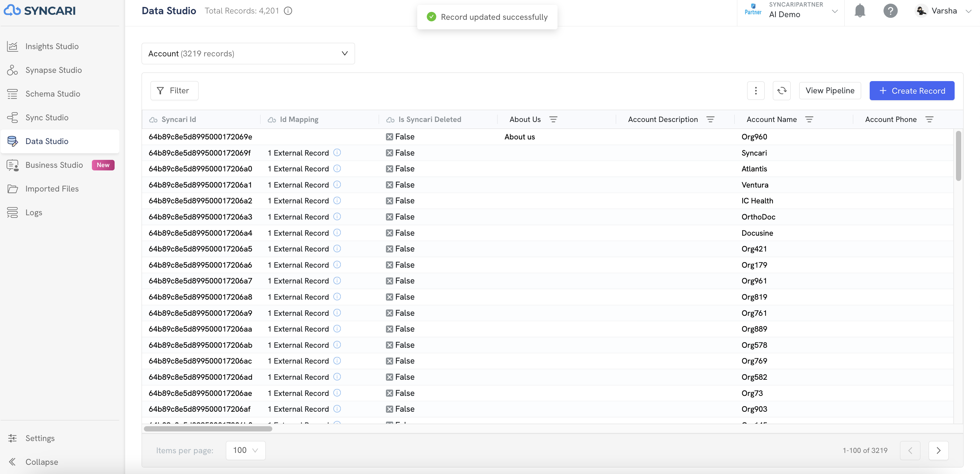The image size is (980, 474).
Task: Click info icon for Docusine's External Record
Action: coord(337,233)
